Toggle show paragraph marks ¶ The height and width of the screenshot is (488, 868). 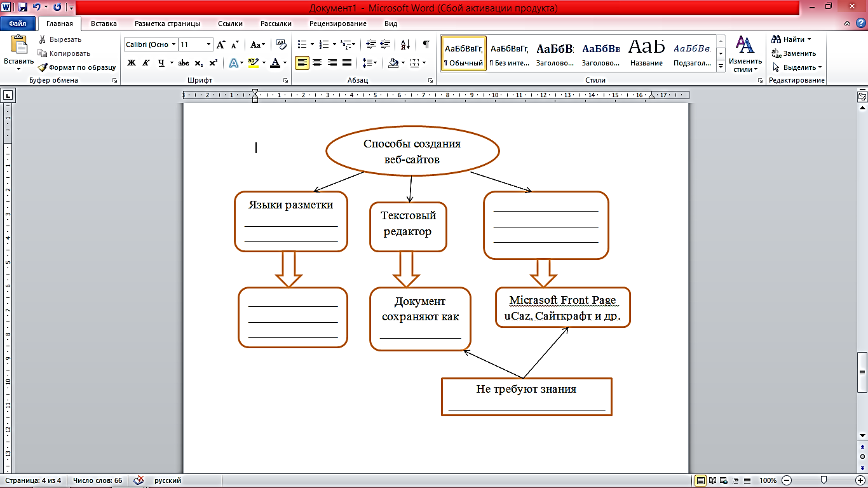pos(426,44)
